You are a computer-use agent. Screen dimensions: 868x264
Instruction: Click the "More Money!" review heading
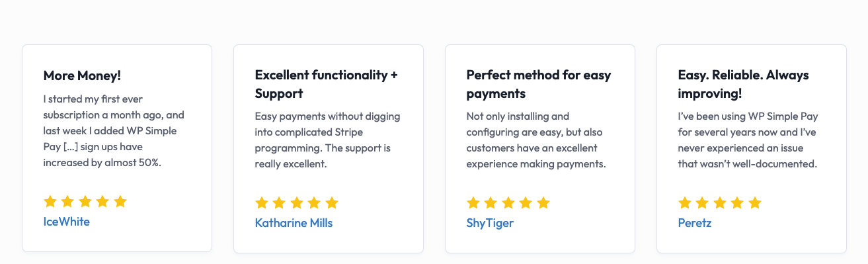tap(82, 75)
